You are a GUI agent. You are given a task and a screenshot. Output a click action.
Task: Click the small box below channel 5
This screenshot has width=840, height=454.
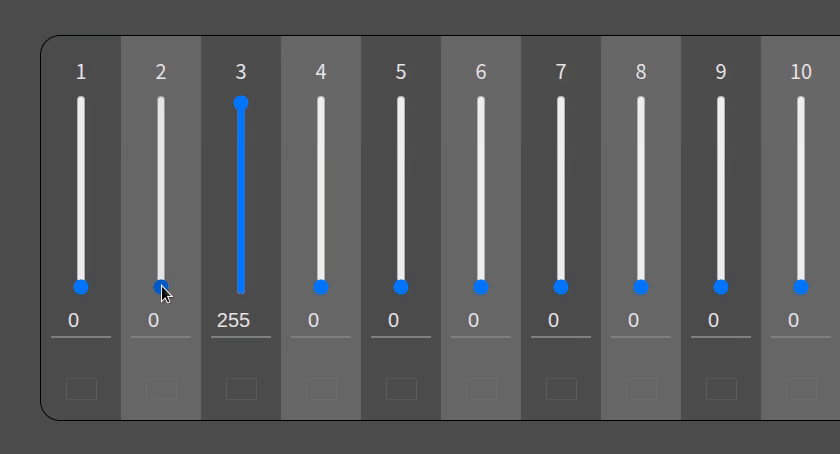[401, 389]
